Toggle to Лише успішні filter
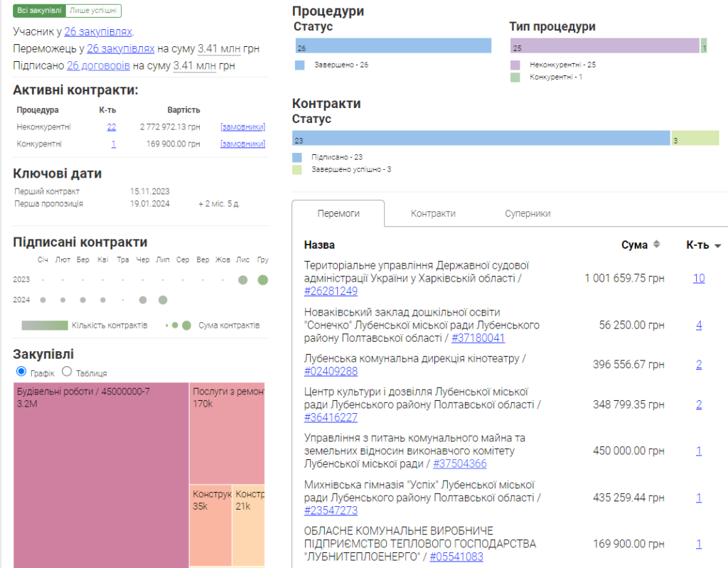Screen dimensions: 728x568 click(95, 11)
